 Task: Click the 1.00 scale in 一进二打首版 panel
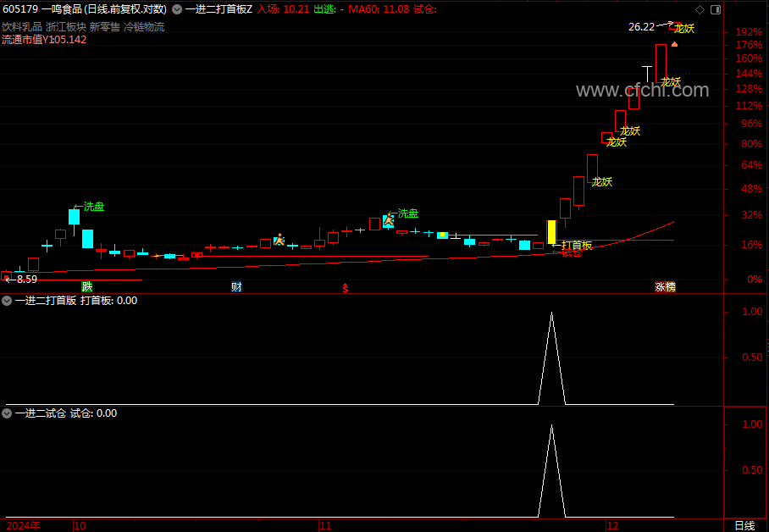[x=752, y=312]
